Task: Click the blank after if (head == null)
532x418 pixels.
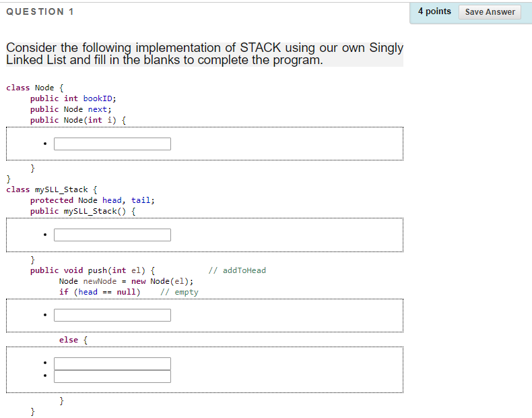Action: (x=112, y=315)
